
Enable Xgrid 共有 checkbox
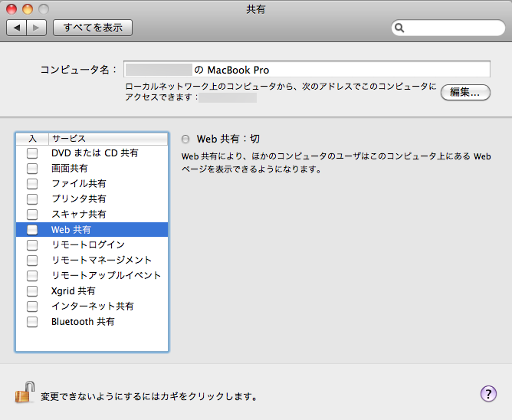pos(32,291)
